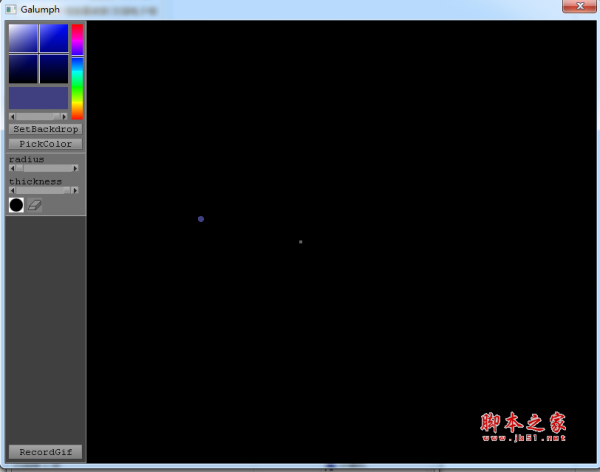Image resolution: width=600 pixels, height=472 pixels.
Task: Decrease thickness with left arrow
Action: (12, 190)
